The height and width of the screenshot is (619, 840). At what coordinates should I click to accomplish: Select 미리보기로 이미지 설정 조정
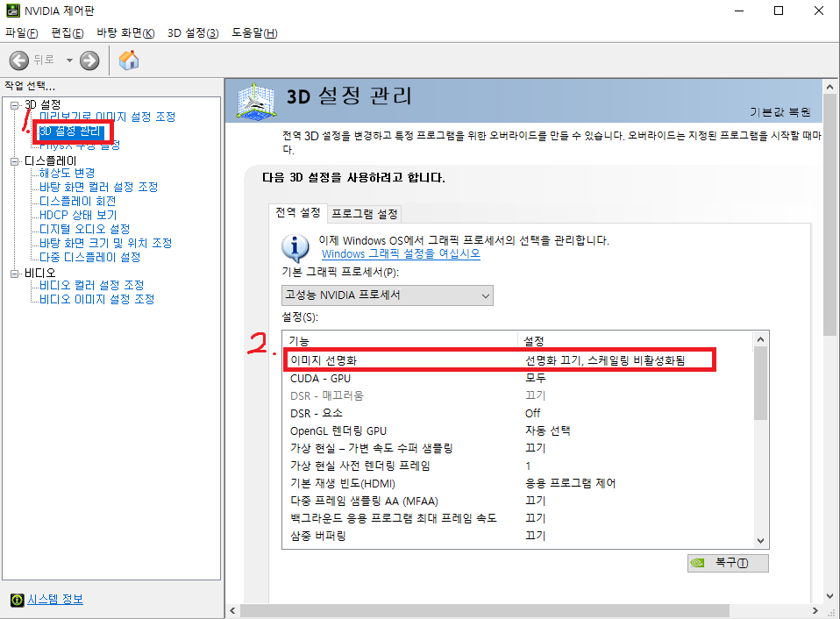click(107, 117)
